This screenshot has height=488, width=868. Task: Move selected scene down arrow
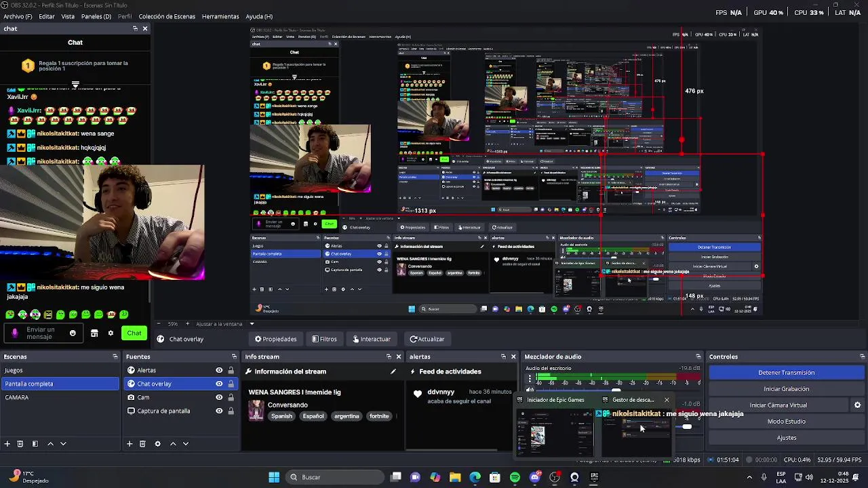pyautogui.click(x=63, y=444)
